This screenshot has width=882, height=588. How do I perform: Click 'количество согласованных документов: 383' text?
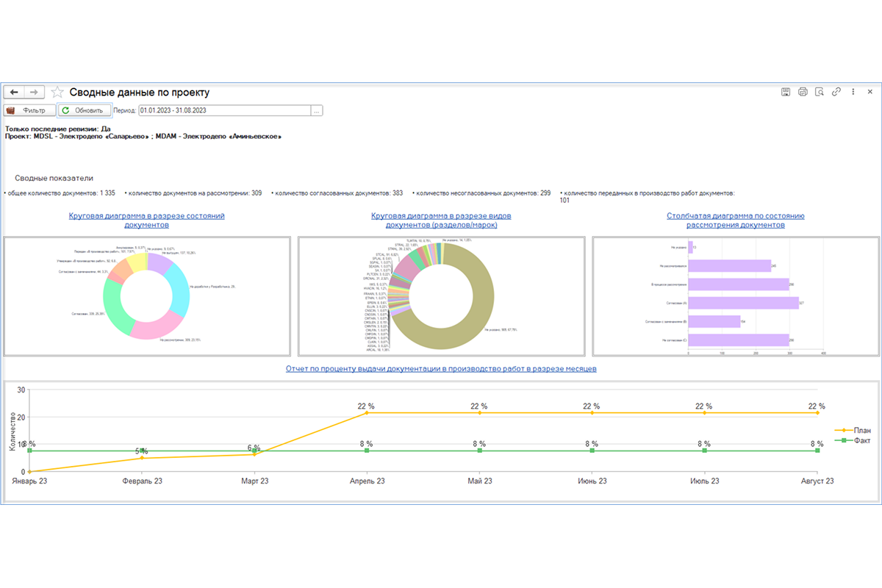click(x=338, y=193)
